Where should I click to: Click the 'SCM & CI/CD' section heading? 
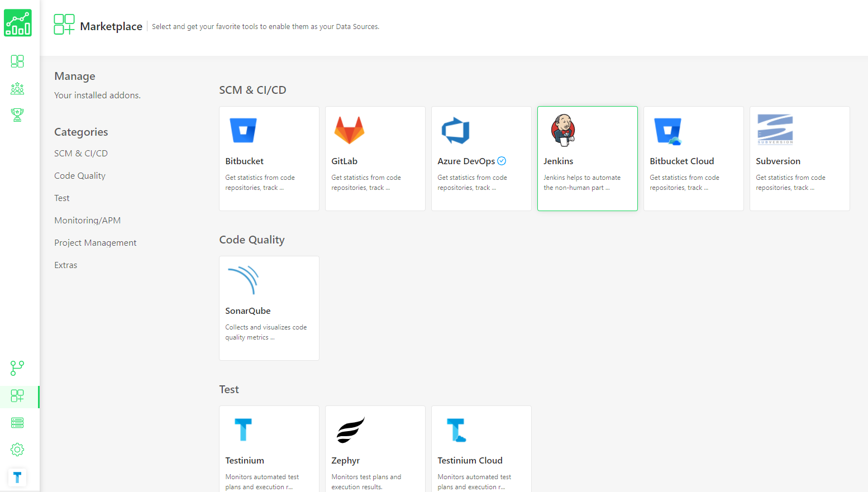(252, 90)
